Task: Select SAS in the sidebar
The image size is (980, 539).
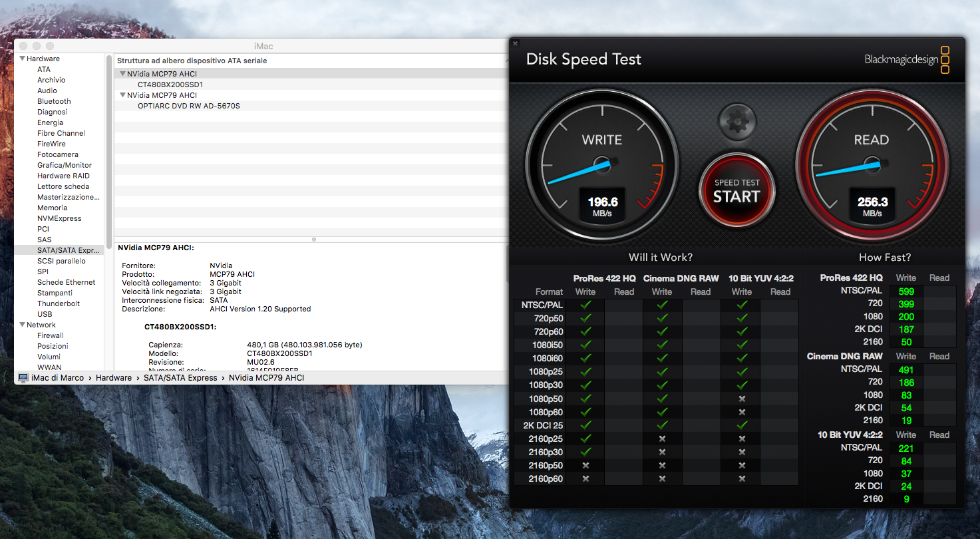Action: point(45,240)
